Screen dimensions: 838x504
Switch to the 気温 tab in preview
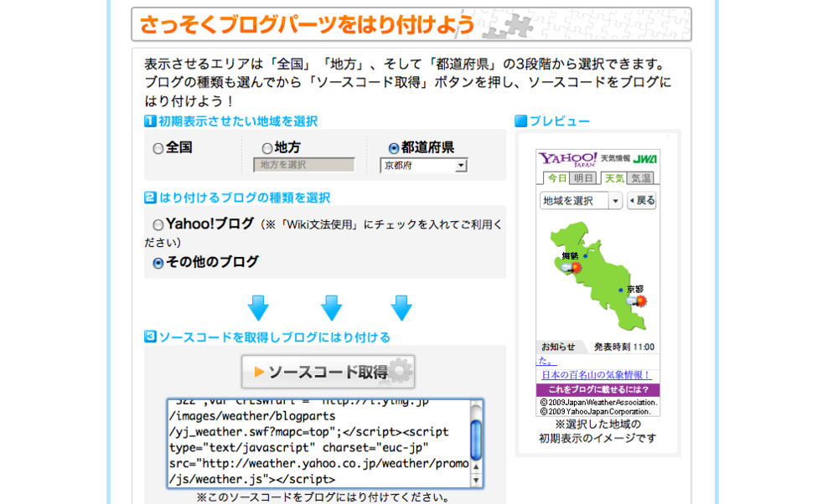pyautogui.click(x=640, y=178)
